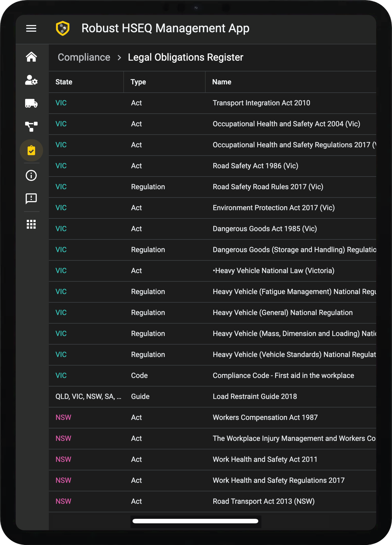
Task: Sort by the State column header
Action: click(x=64, y=82)
